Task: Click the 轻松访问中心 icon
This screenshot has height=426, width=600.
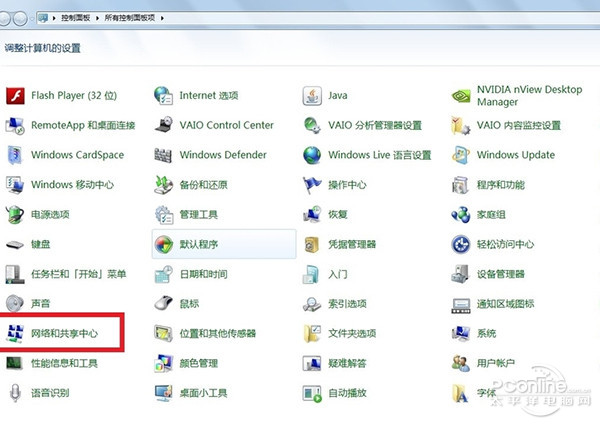Action: [x=461, y=245]
